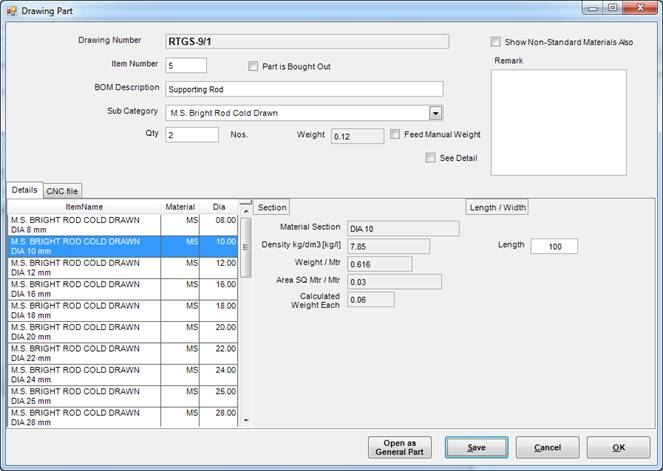The height and width of the screenshot is (471, 663).
Task: Click the Drawing Part window title icon
Action: (x=12, y=9)
